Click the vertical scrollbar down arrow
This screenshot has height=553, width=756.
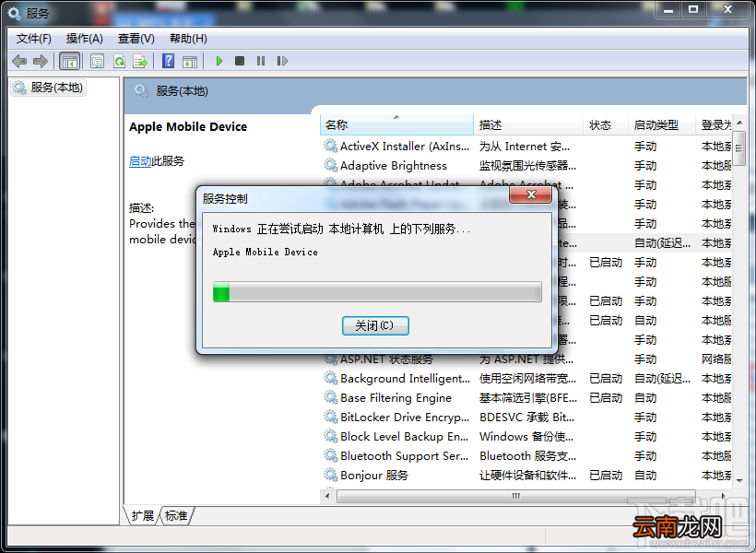739,480
